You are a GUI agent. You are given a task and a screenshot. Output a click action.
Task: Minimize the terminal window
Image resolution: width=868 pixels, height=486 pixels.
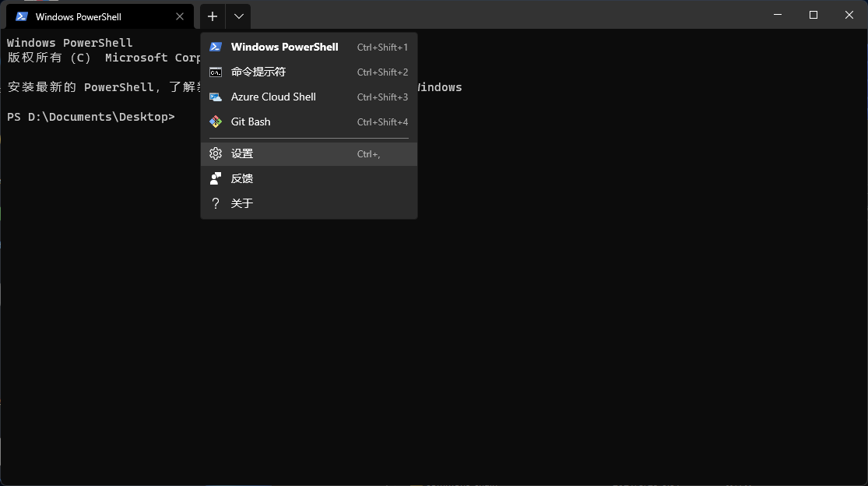[x=777, y=15]
